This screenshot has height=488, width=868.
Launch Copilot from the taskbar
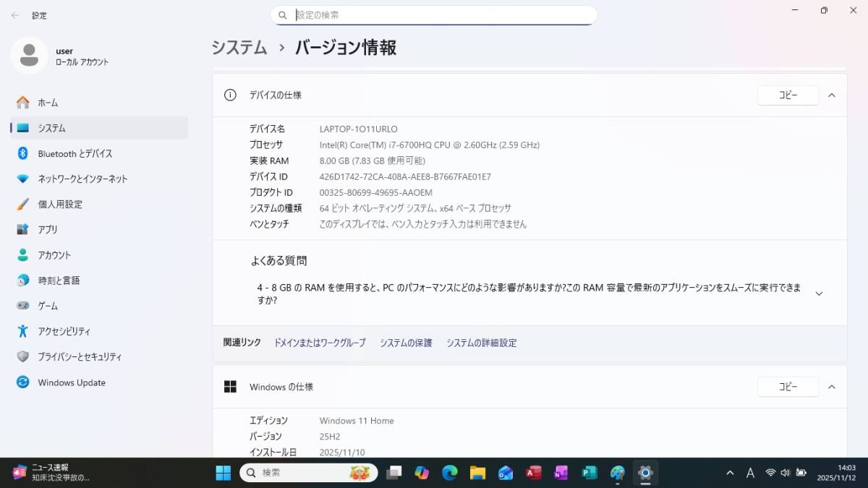(x=422, y=473)
